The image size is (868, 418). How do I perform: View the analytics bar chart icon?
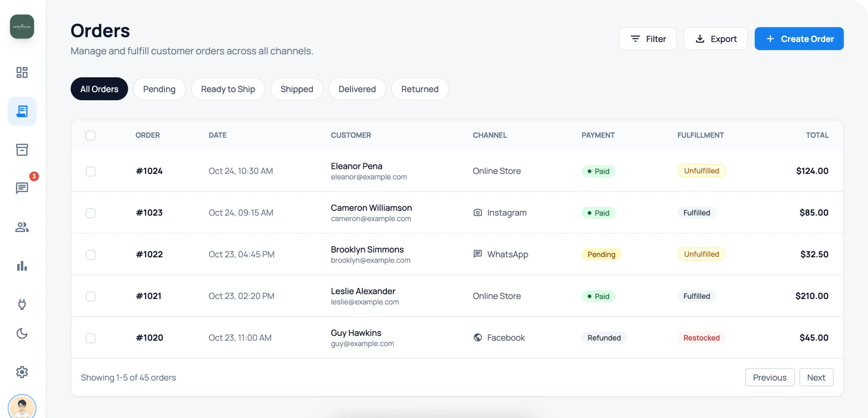pos(22,266)
